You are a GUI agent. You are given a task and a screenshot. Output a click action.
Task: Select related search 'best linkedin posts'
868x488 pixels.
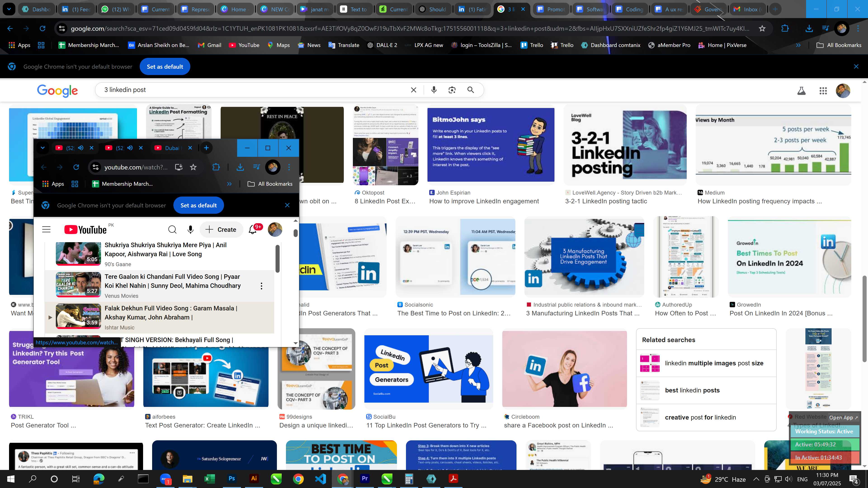(706, 390)
